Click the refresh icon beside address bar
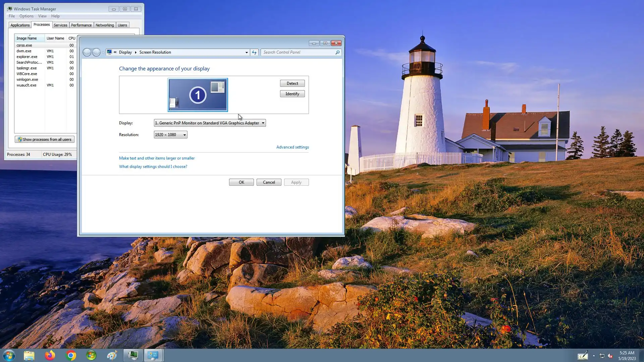644x362 pixels. 254,52
